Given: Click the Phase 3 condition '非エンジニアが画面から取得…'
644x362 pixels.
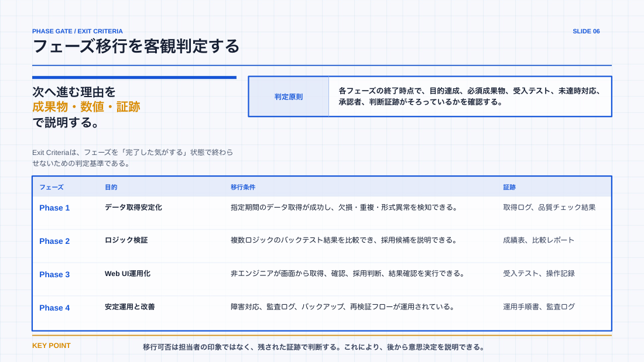Looking at the screenshot, I should [x=347, y=273].
